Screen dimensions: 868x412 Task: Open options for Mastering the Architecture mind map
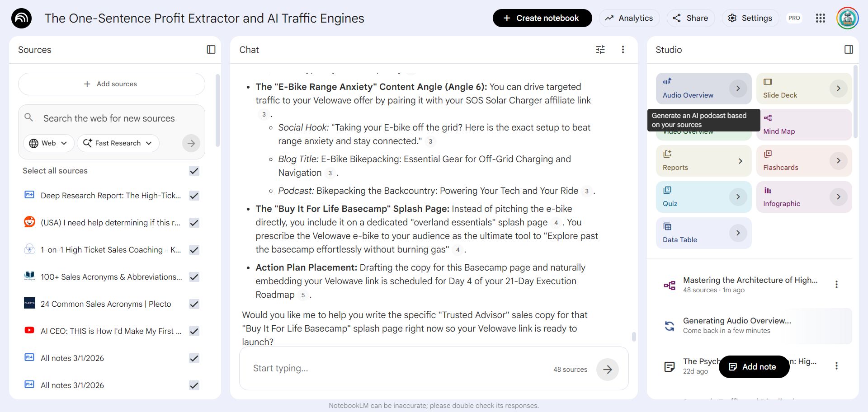(836, 285)
